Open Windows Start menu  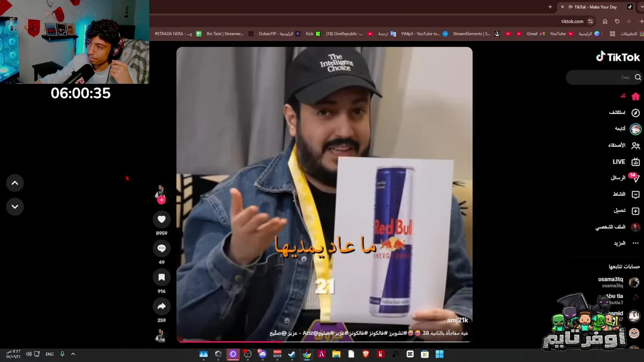439,354
